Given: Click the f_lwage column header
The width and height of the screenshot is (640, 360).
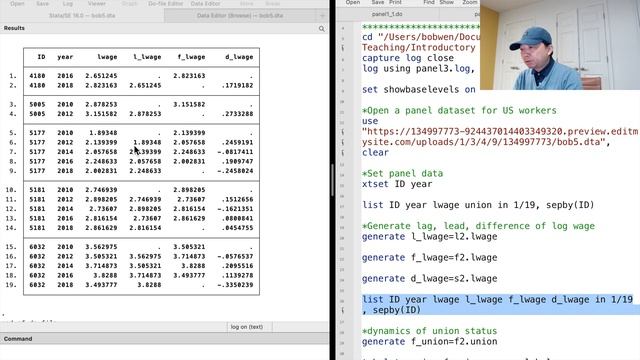Looking at the screenshot, I should [x=191, y=57].
